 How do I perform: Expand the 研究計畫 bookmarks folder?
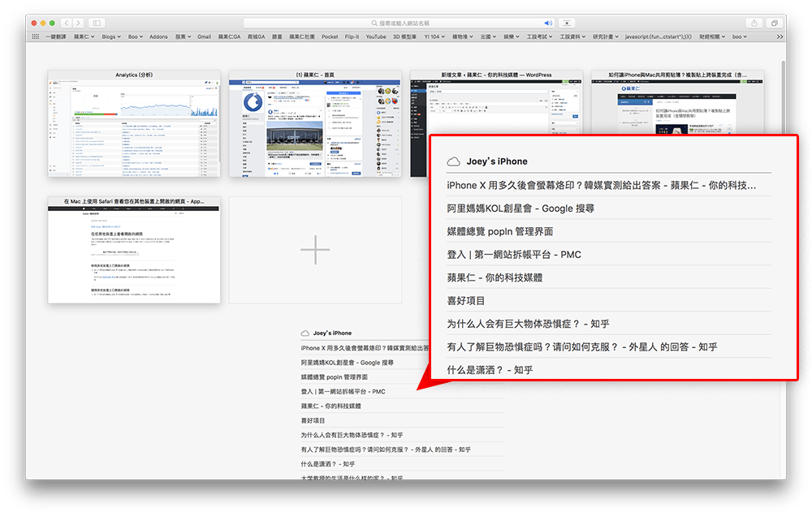(x=606, y=37)
